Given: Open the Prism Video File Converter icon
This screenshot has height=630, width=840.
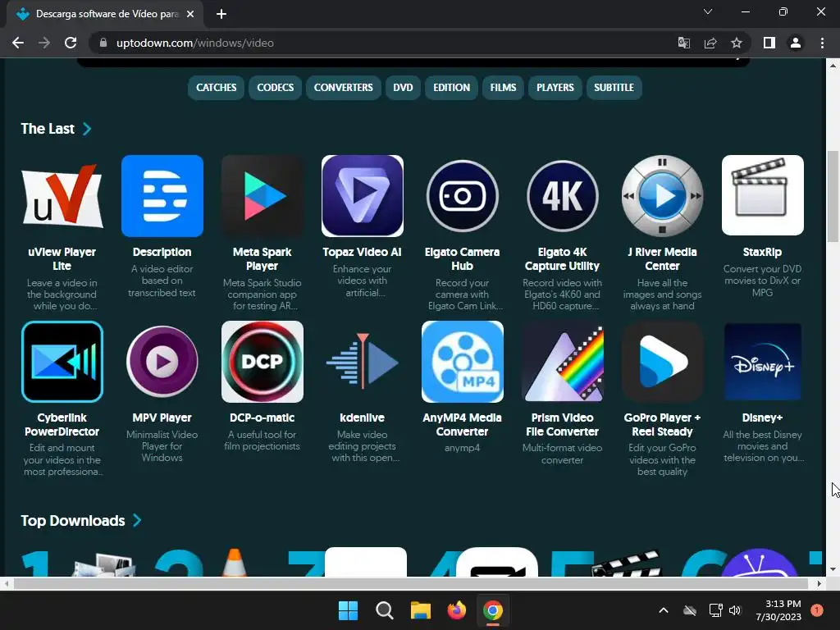Looking at the screenshot, I should [563, 362].
